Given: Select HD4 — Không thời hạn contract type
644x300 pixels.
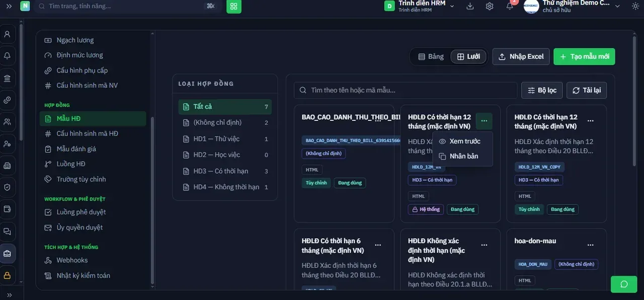Looking at the screenshot, I should pos(225,187).
